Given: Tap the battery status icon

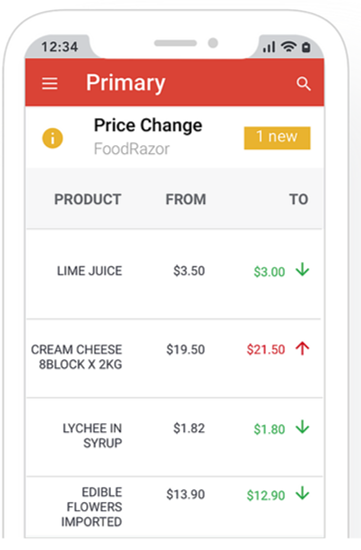Looking at the screenshot, I should pyautogui.click(x=306, y=47).
